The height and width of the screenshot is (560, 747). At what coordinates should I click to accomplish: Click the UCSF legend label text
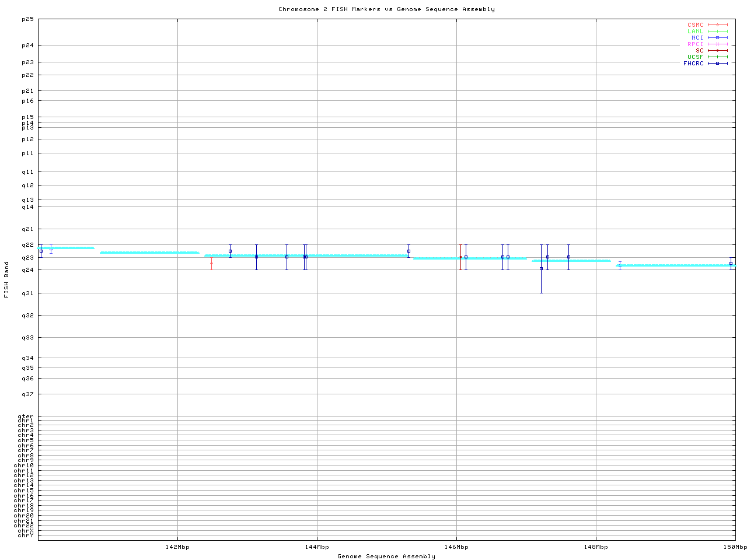(x=695, y=57)
